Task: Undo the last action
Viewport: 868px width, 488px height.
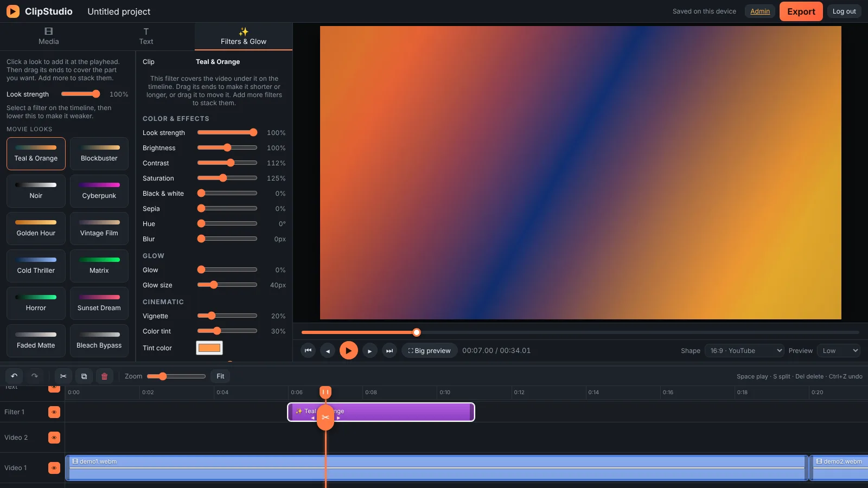Action: tap(14, 376)
